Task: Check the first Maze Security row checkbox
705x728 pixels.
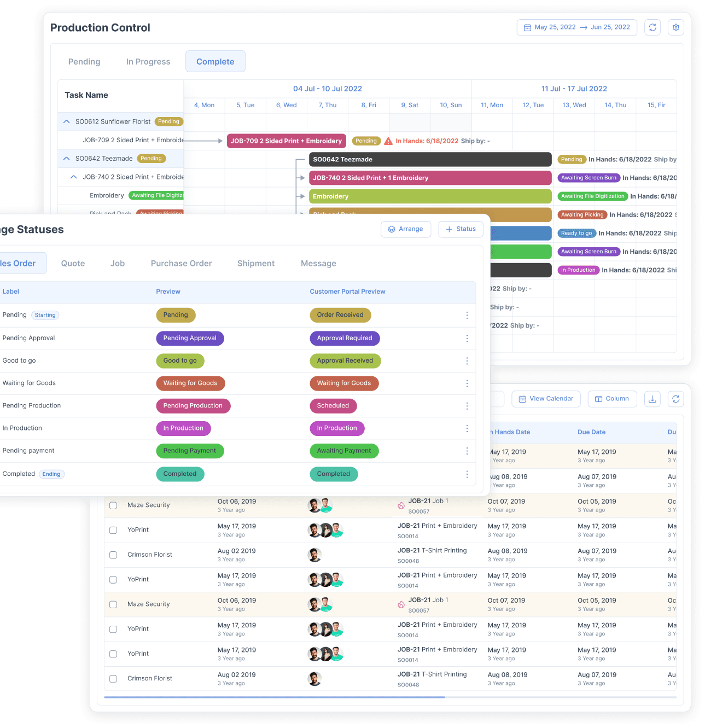Action: pos(113,505)
